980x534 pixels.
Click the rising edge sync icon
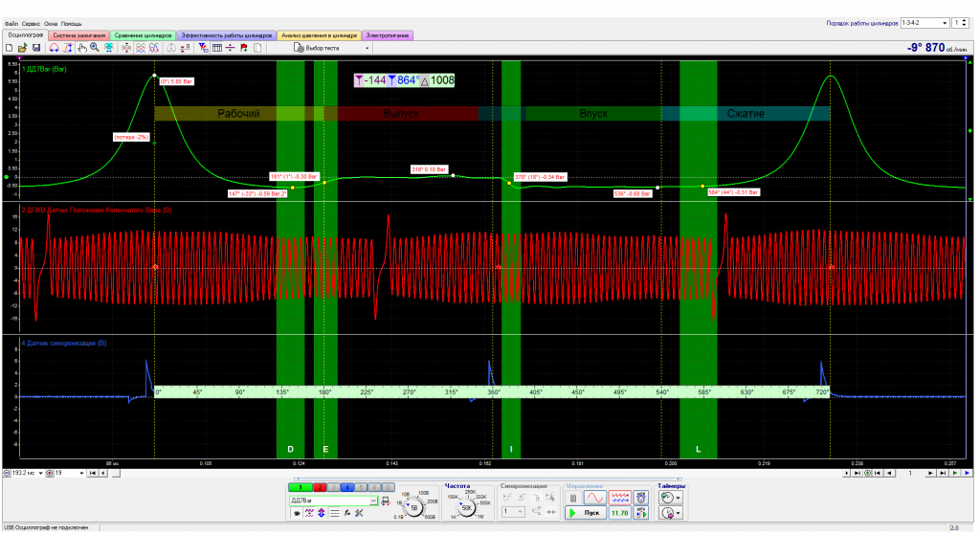[522, 497]
